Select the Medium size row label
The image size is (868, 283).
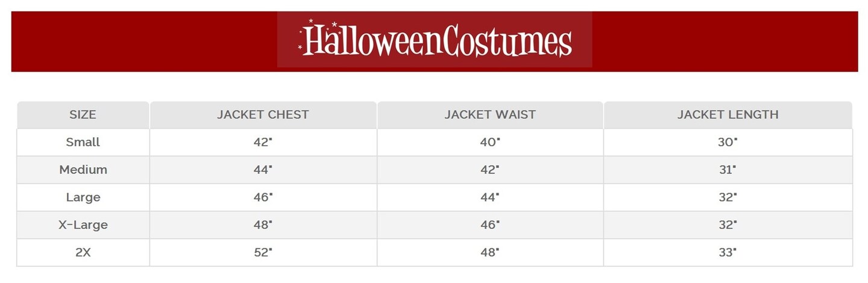pyautogui.click(x=83, y=170)
